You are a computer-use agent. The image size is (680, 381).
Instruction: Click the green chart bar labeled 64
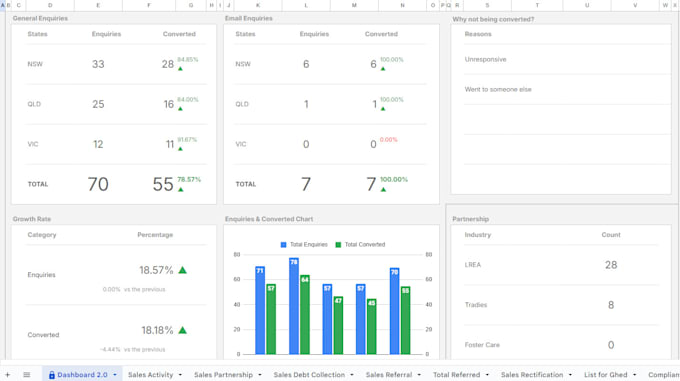(305, 315)
